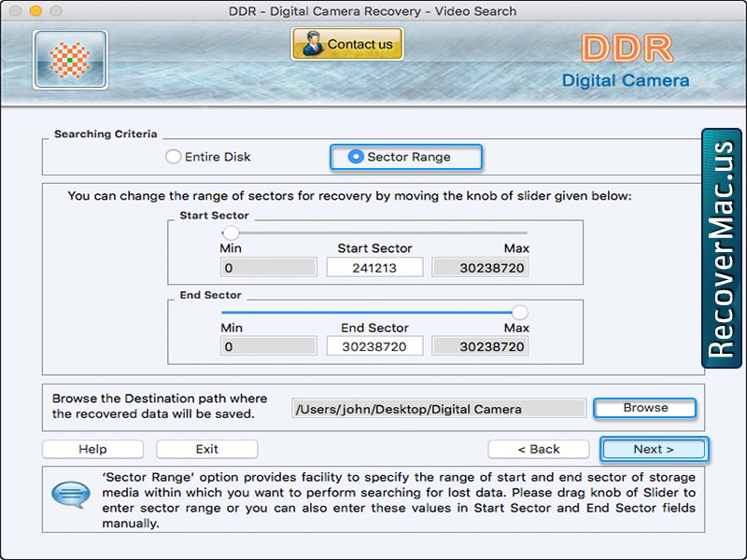747x560 pixels.
Task: Click the Exit button
Action: (206, 449)
